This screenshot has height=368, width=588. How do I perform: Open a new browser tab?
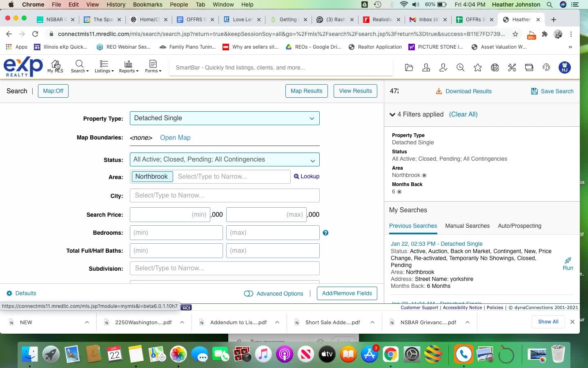pyautogui.click(x=554, y=20)
